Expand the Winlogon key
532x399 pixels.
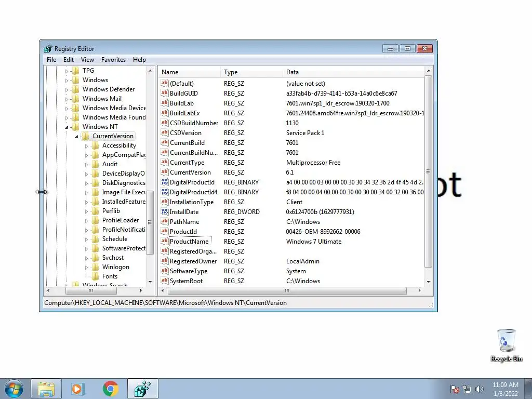tap(86, 268)
